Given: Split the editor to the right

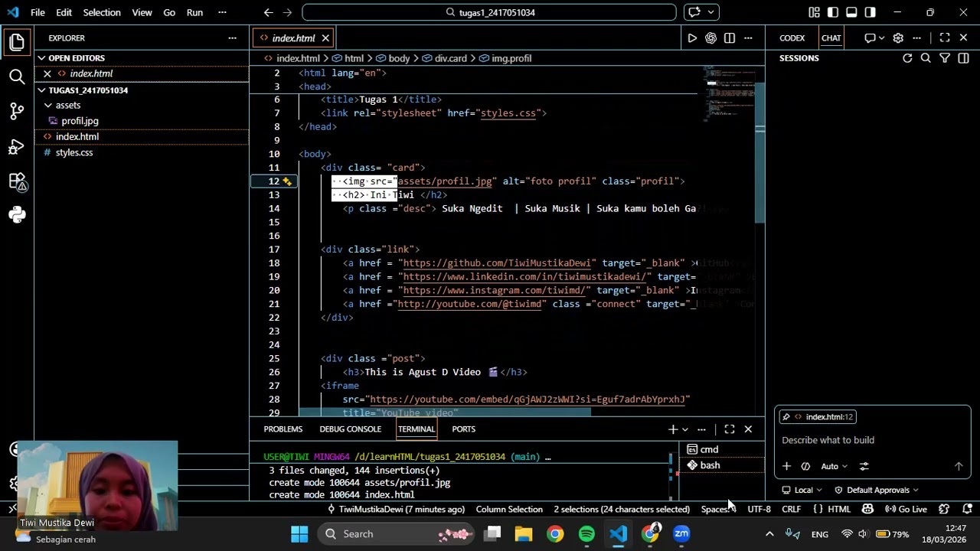Looking at the screenshot, I should (730, 38).
